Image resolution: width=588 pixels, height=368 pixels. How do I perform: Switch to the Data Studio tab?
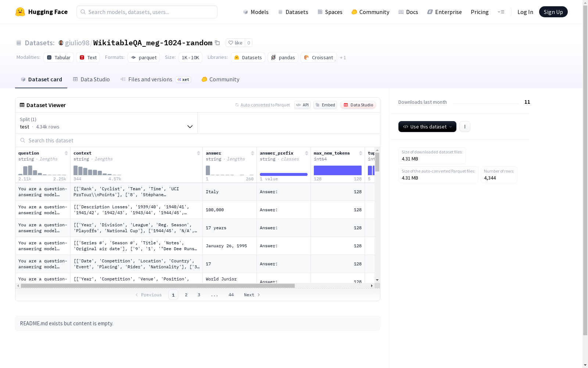click(x=91, y=79)
